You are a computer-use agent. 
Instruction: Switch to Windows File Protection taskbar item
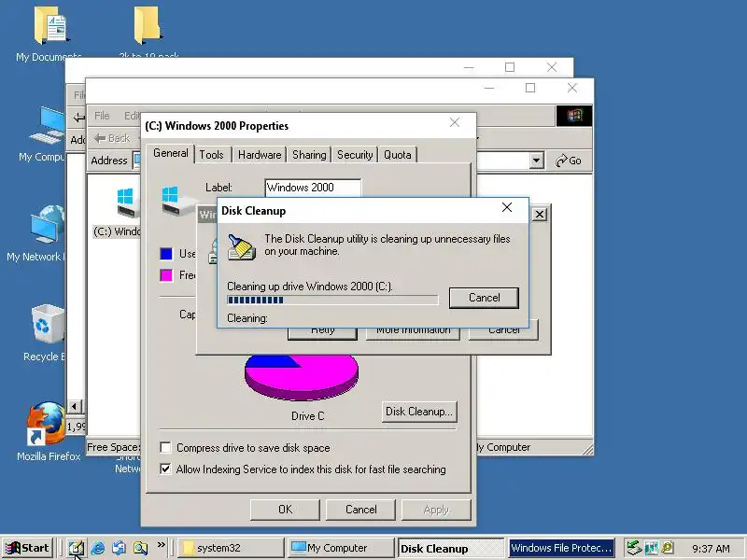(561, 548)
